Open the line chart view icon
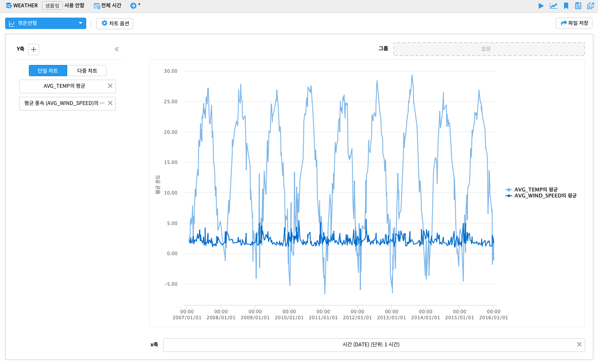Viewport: 598px width, 364px height. point(554,6)
